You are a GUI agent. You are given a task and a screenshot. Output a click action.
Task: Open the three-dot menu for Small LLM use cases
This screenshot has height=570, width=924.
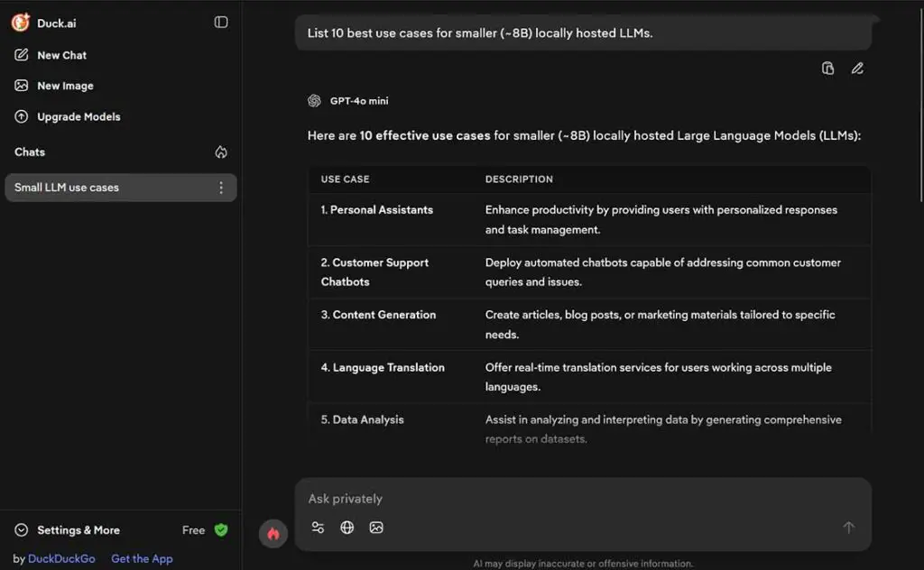[221, 188]
